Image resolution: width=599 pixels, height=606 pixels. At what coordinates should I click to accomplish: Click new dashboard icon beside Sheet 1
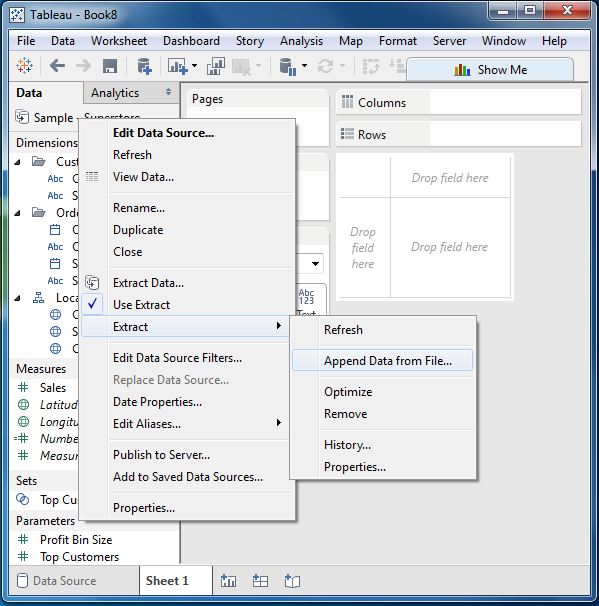pyautogui.click(x=260, y=581)
